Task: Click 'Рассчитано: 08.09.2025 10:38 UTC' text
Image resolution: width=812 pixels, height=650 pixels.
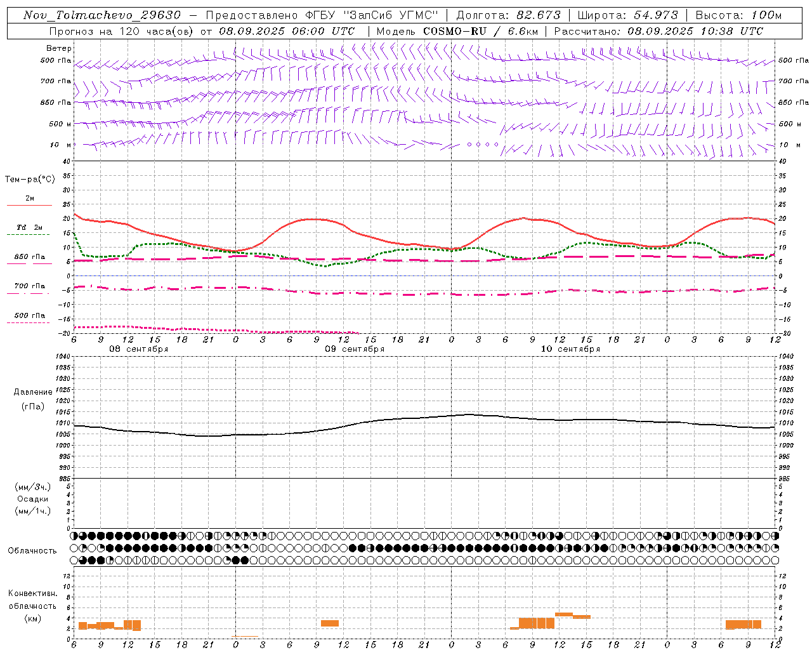Action: point(658,31)
